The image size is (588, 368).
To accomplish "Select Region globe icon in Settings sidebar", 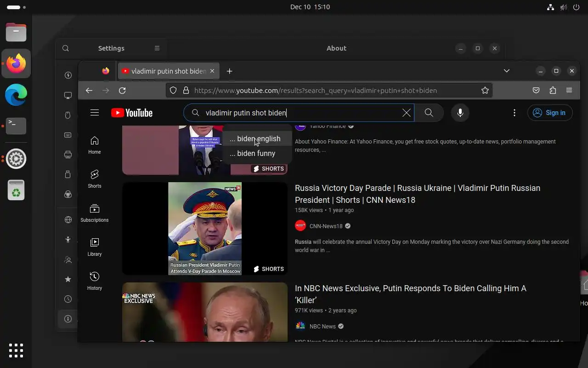I will (68, 219).
